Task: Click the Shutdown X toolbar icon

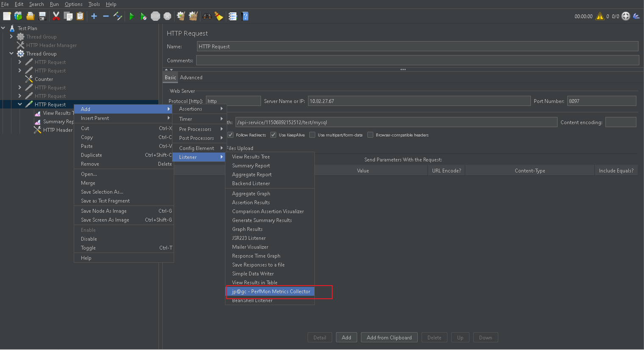Action: click(x=167, y=16)
